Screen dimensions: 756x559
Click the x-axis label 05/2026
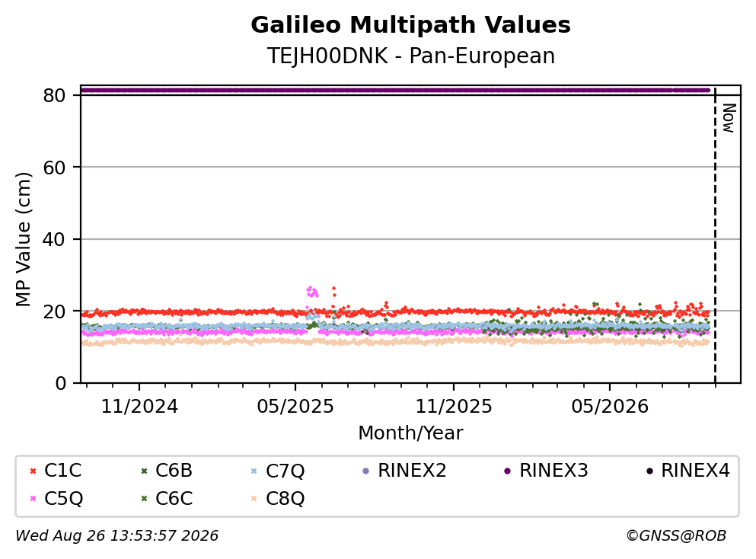pos(610,407)
